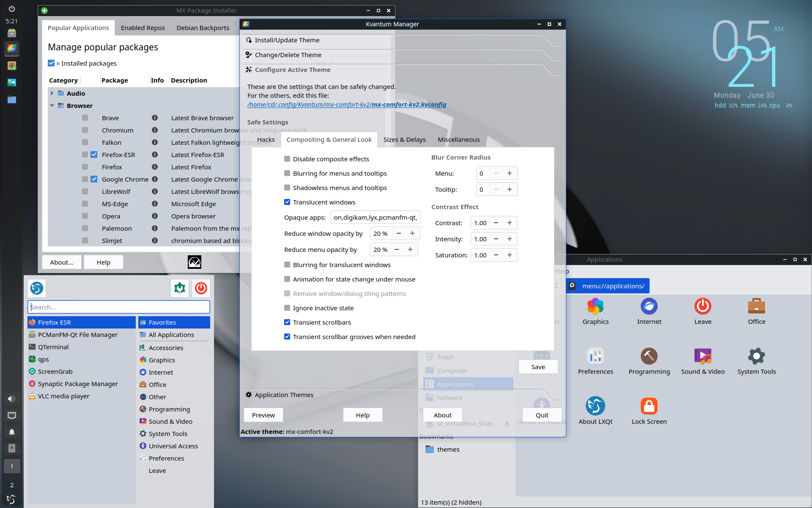Click About... in MX Package Installer

62,262
